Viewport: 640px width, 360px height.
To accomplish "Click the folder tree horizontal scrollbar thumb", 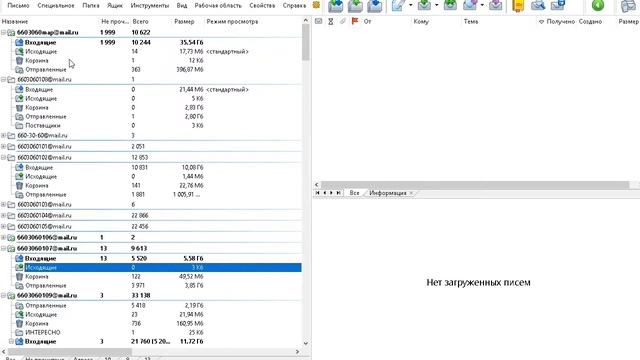I will pyautogui.click(x=70, y=351).
